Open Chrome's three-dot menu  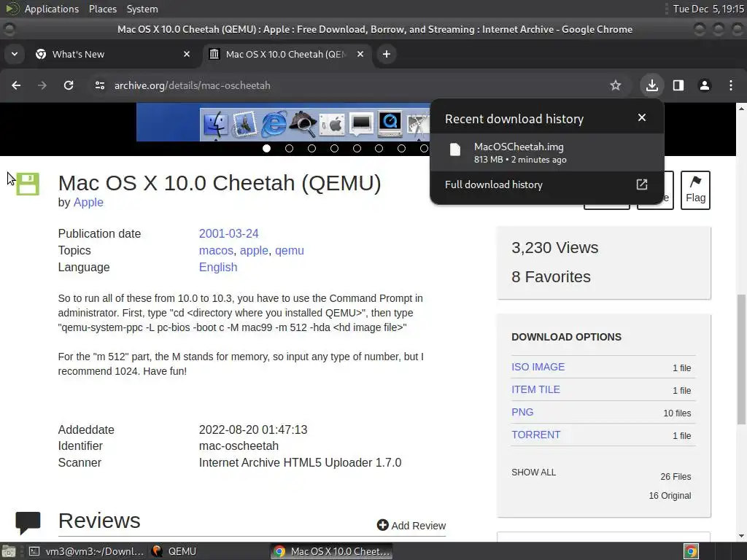[x=731, y=85]
